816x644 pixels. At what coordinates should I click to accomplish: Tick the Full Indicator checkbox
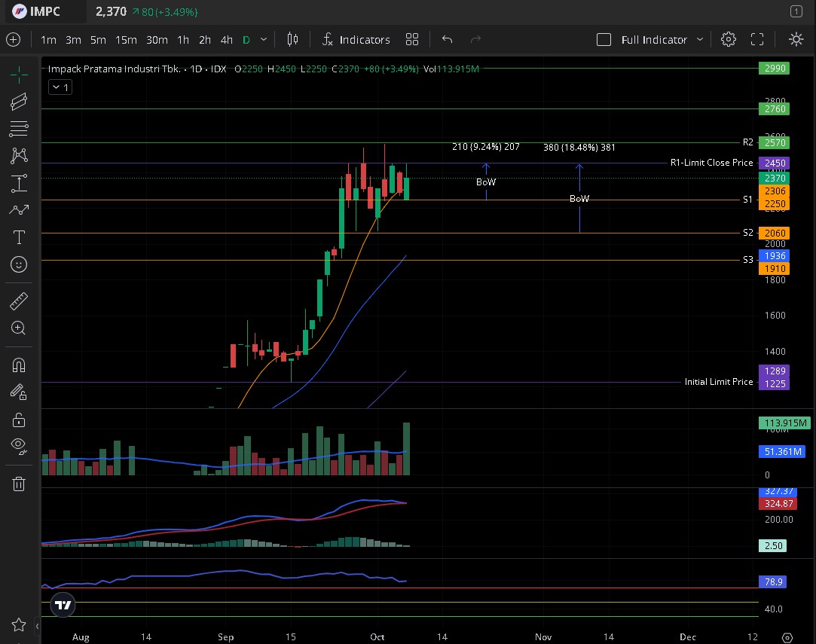(604, 40)
